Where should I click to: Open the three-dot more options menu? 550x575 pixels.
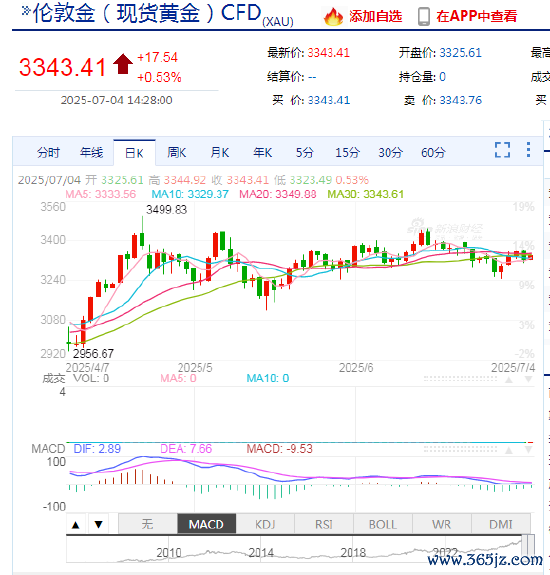pos(528,150)
